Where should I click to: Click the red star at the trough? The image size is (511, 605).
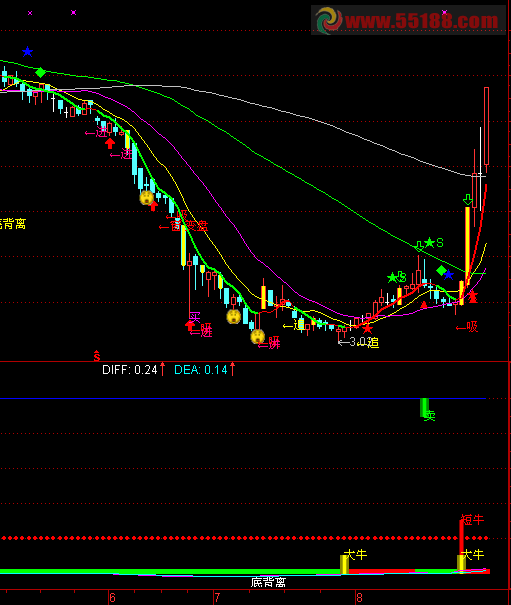(367, 329)
